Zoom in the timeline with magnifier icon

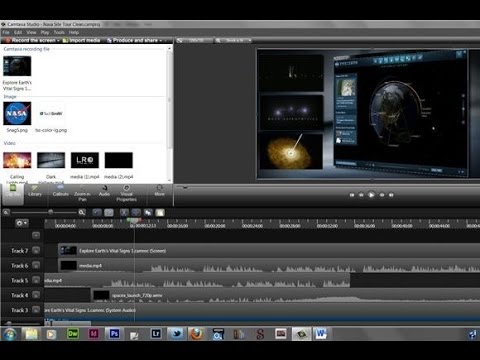click(x=82, y=212)
